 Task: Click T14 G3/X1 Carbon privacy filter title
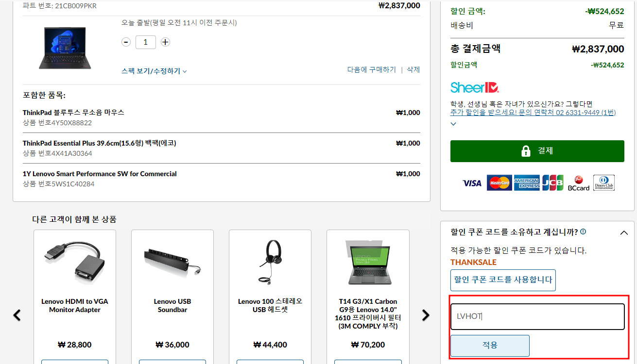click(x=368, y=314)
